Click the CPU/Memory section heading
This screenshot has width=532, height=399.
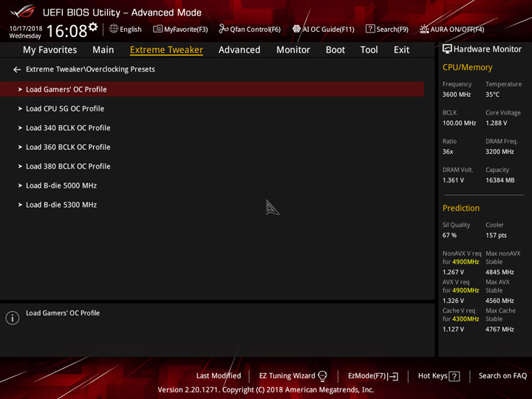pos(467,67)
